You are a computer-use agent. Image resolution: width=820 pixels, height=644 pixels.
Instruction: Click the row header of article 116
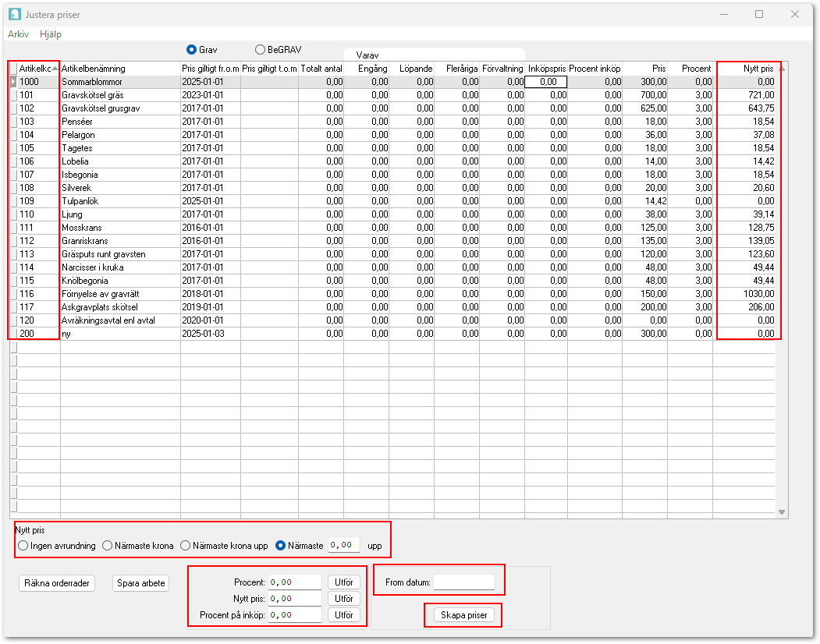13,294
